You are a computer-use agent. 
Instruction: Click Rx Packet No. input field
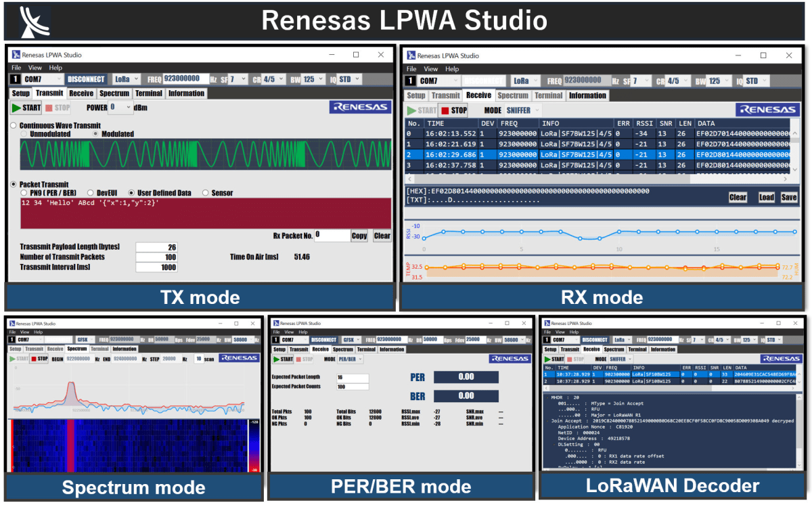click(332, 236)
